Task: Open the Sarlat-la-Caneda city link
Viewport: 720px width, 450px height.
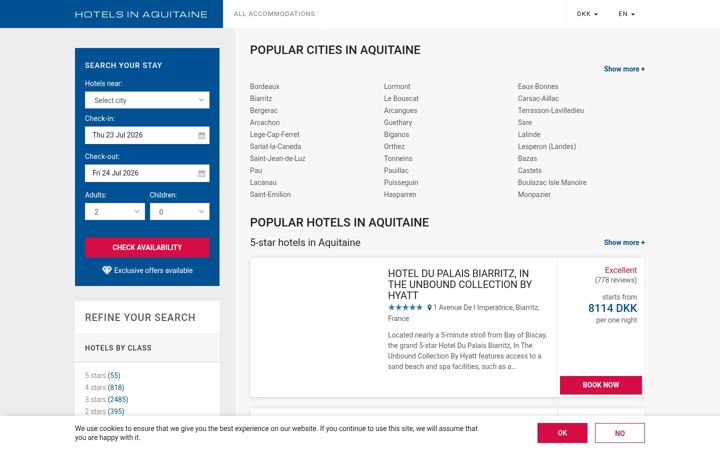Action: pos(276,146)
